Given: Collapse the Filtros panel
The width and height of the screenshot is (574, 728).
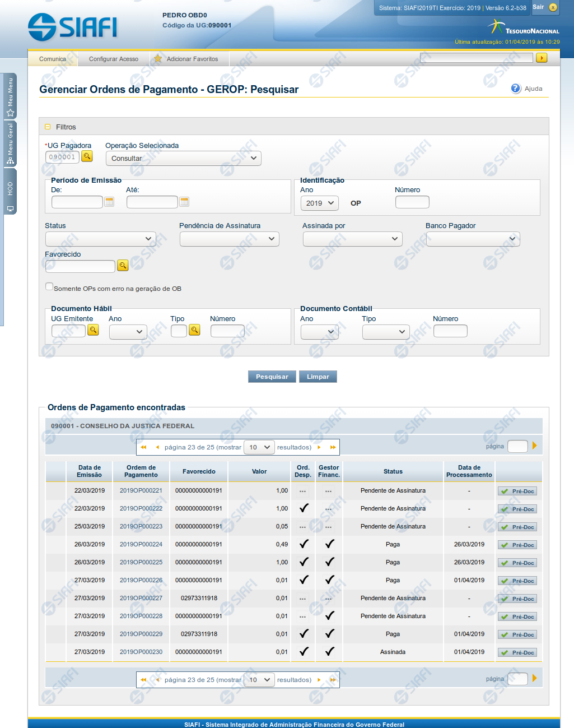Looking at the screenshot, I should 48,127.
